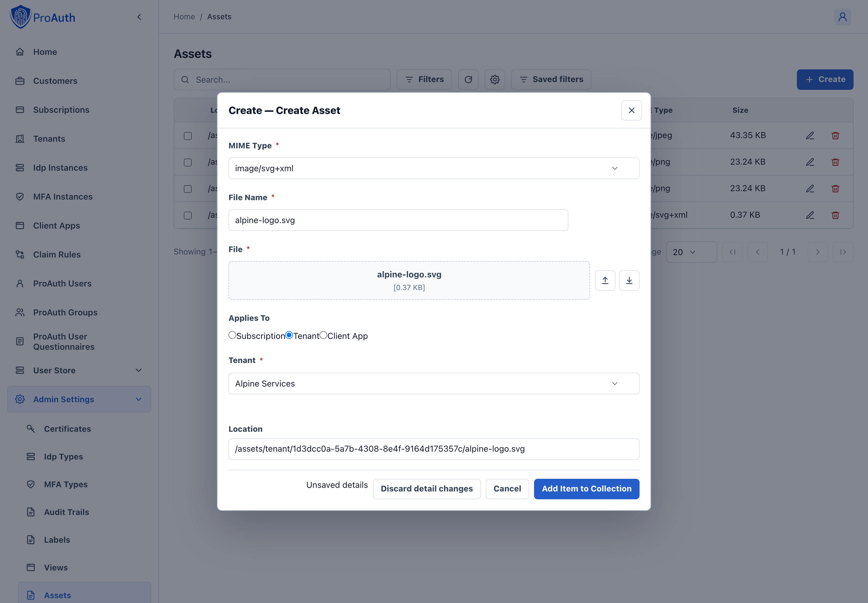Viewport: 868px width, 603px height.
Task: Open Tenants in the sidebar
Action: pos(79,139)
